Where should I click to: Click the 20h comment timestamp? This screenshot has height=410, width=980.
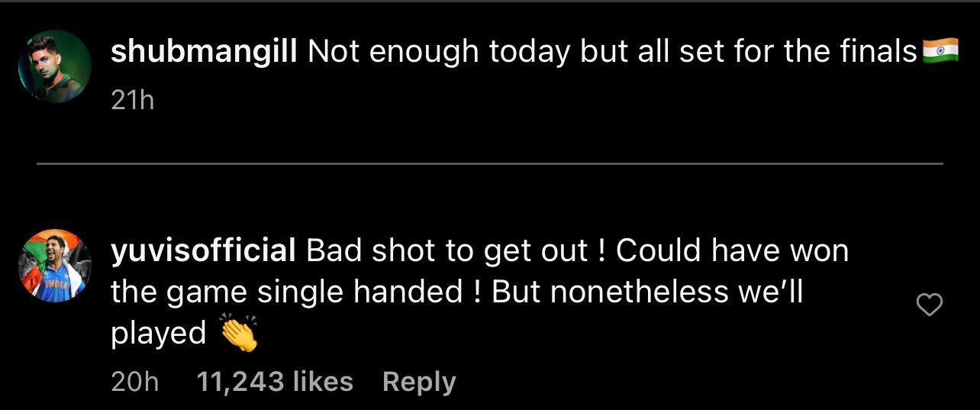[134, 382]
